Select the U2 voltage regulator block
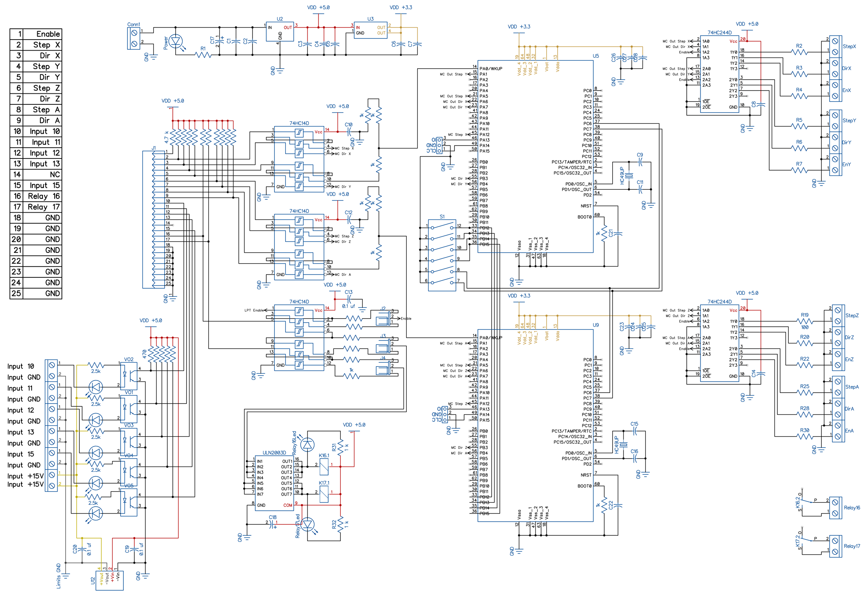This screenshot has width=868, height=596. pos(279,32)
